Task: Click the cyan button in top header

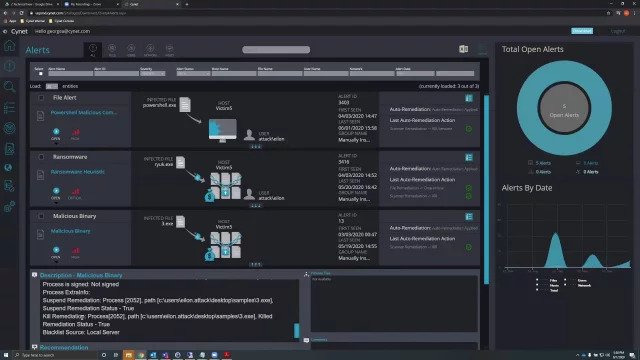Action: click(582, 31)
